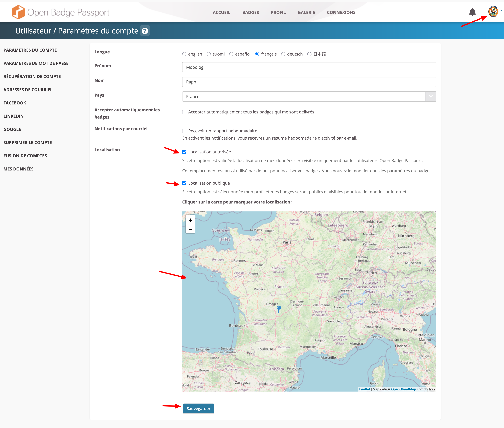Open Paramètres de mot de passe section
The image size is (504, 428).
36,63
